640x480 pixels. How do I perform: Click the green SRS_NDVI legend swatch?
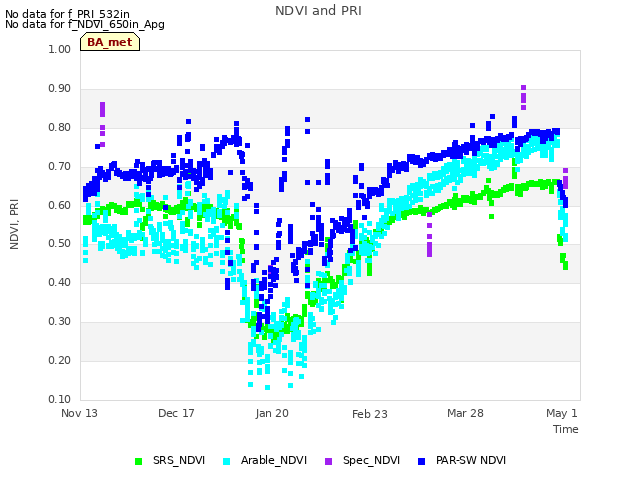point(138,461)
